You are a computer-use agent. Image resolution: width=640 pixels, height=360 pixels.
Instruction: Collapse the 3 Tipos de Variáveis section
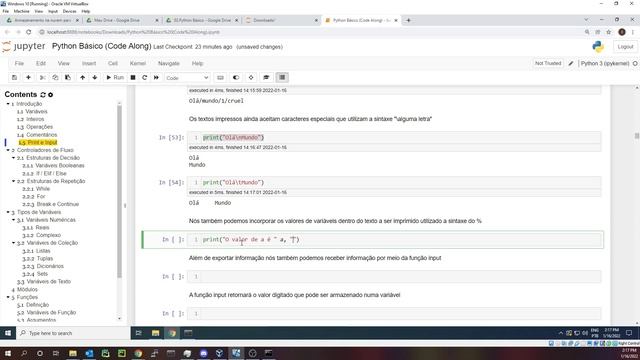pos(8,212)
